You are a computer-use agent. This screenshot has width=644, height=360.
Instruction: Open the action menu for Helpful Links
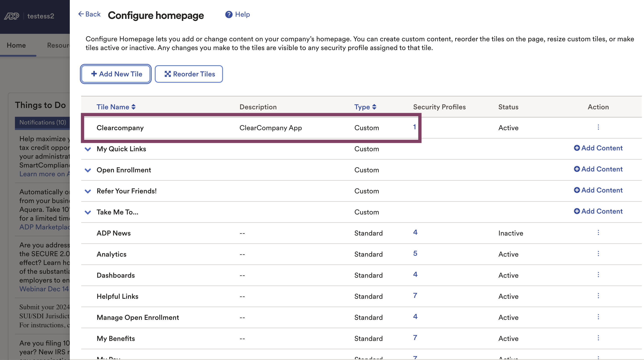pos(598,296)
